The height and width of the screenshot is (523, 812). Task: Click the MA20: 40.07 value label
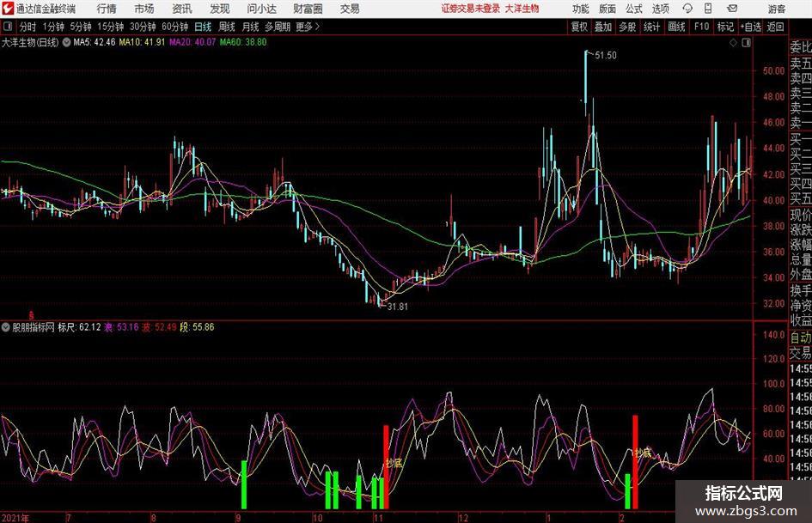click(192, 42)
